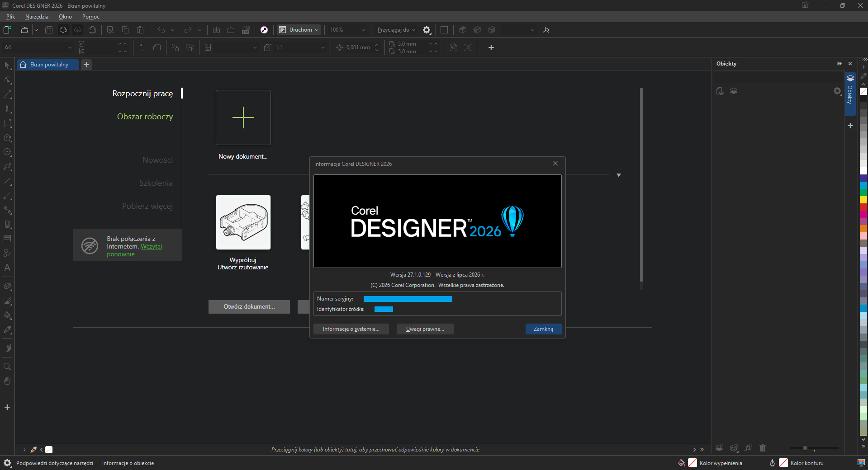Viewport: 868px width, 470px height.
Task: Click the Copy icon in the toolbar
Action: [x=125, y=30]
